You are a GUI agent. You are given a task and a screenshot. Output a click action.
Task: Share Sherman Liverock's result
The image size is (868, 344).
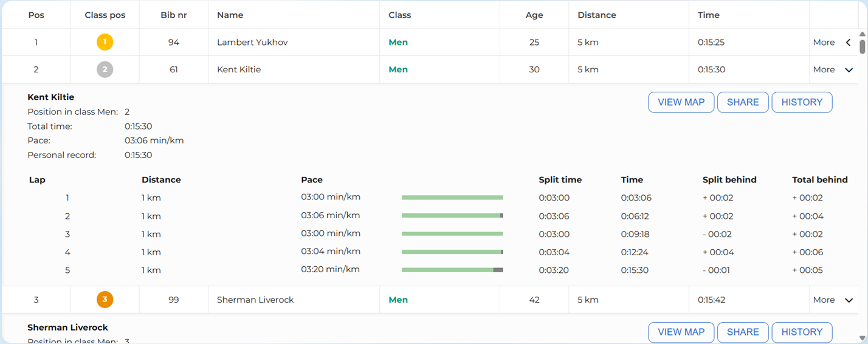click(743, 332)
